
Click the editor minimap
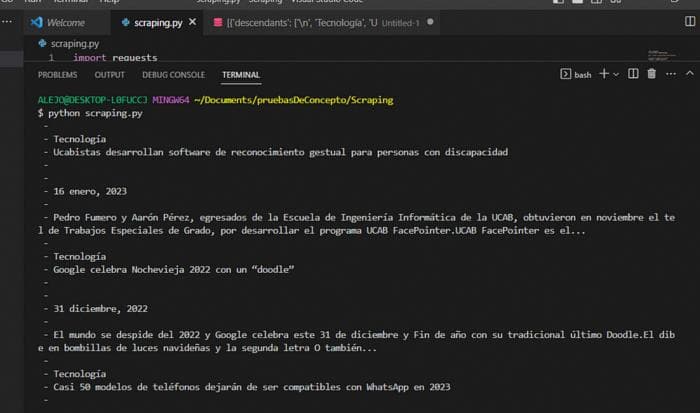(663, 55)
